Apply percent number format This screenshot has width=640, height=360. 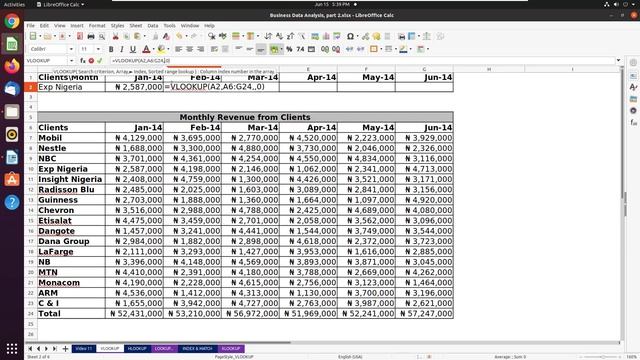click(289, 49)
